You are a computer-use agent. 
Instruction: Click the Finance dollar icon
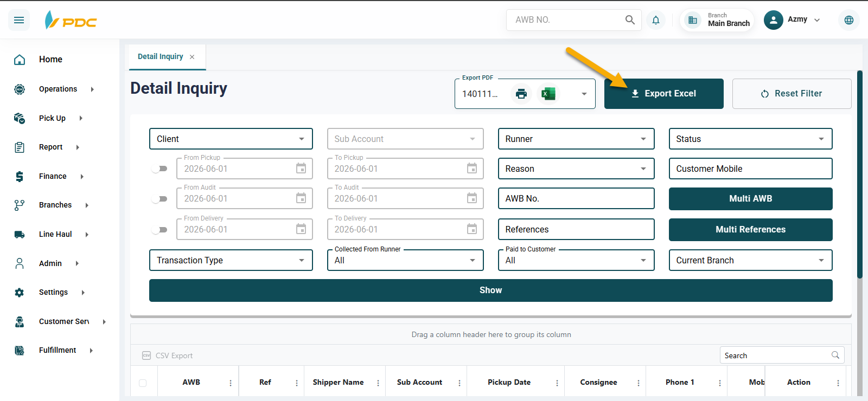[x=20, y=176]
